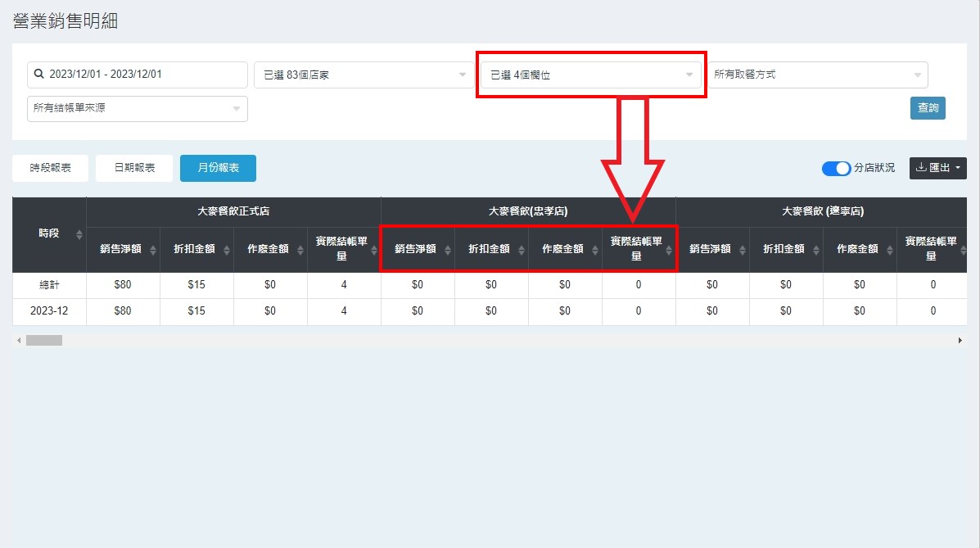
Task: Sort 大麥餐飲(遼寧店) 折扣金額 column icon
Action: 816,251
